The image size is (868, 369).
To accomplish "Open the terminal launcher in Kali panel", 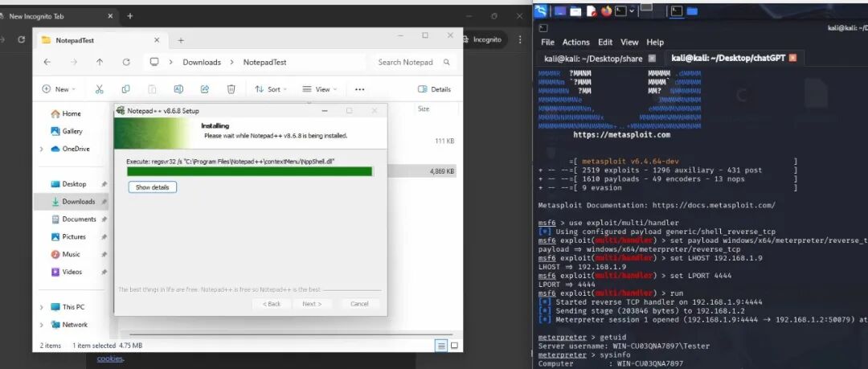I will (x=620, y=10).
